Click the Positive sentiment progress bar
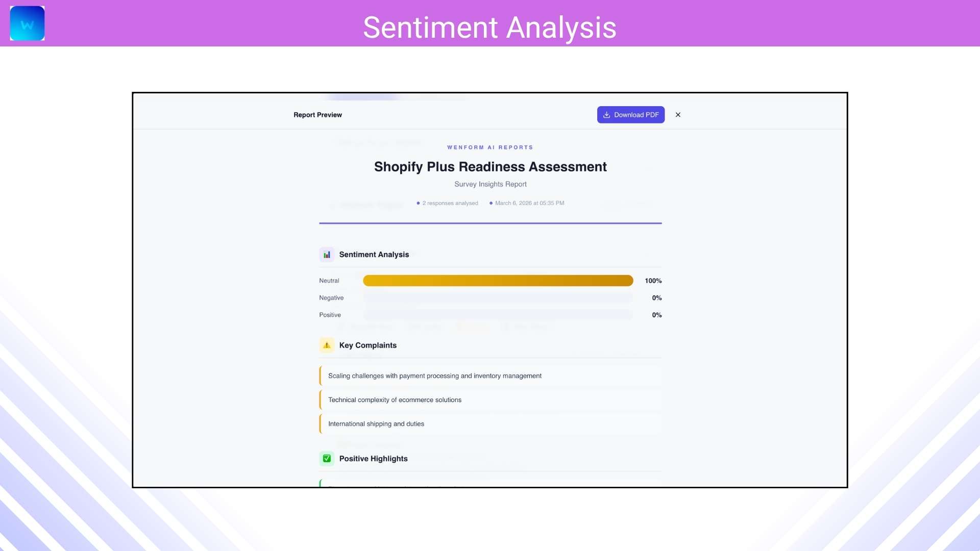Screen dimensions: 980x551 (x=498, y=315)
